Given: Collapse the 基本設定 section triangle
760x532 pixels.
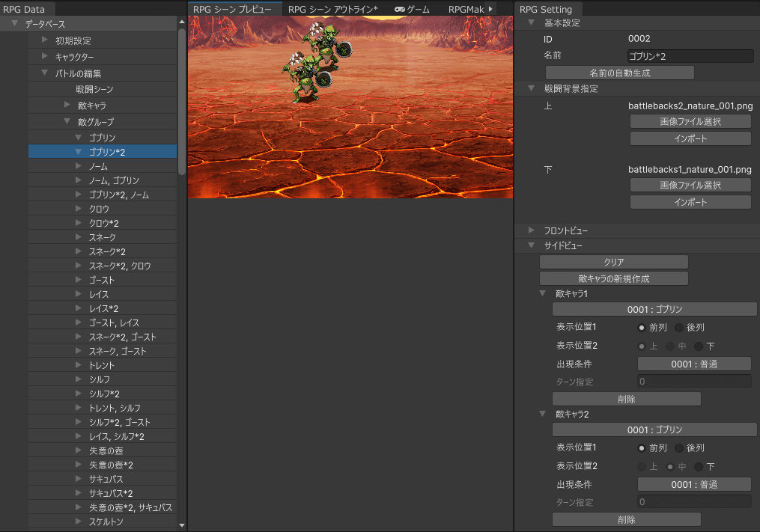Looking at the screenshot, I should 531,23.
